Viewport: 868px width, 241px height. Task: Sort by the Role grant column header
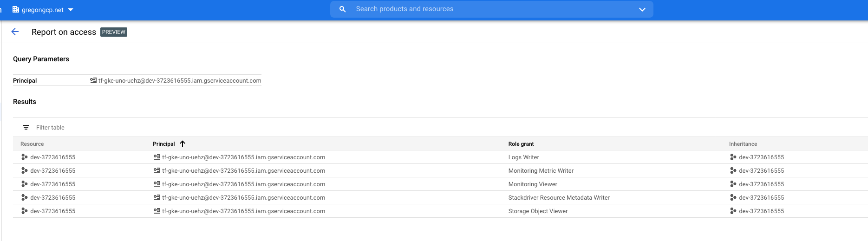521,144
